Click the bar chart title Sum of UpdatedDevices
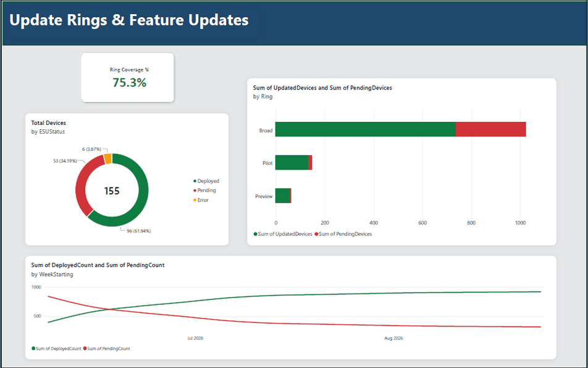This screenshot has width=588, height=368. point(322,87)
